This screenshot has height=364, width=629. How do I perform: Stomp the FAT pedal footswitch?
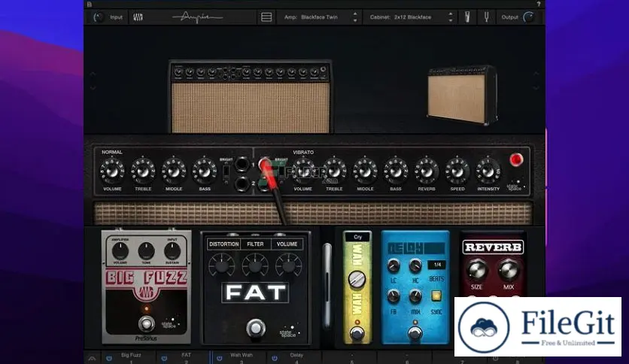256,328
